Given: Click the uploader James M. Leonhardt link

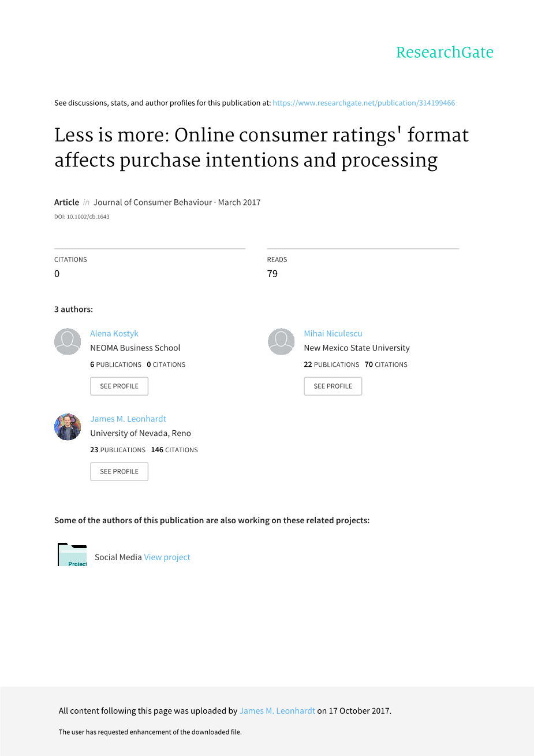Looking at the screenshot, I should click(277, 711).
